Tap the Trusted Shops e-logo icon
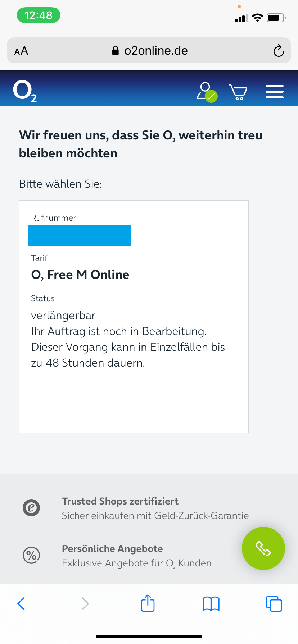 [31, 508]
